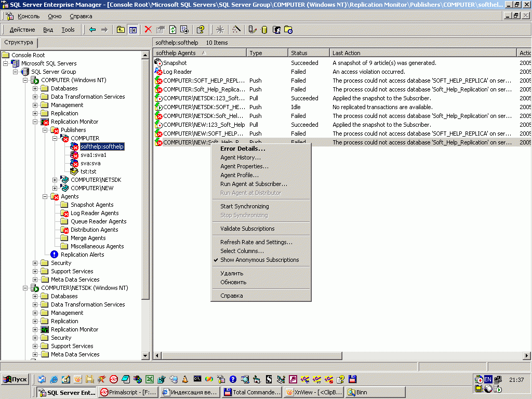This screenshot has height=399, width=532.
Task: Choose Validate Subscriptions in context menu
Action: (x=247, y=229)
